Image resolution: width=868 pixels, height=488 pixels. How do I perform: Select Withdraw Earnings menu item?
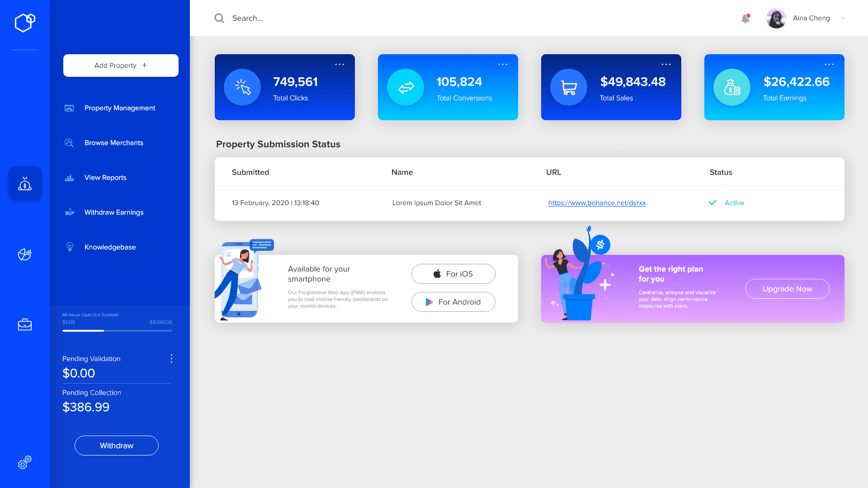pos(113,212)
